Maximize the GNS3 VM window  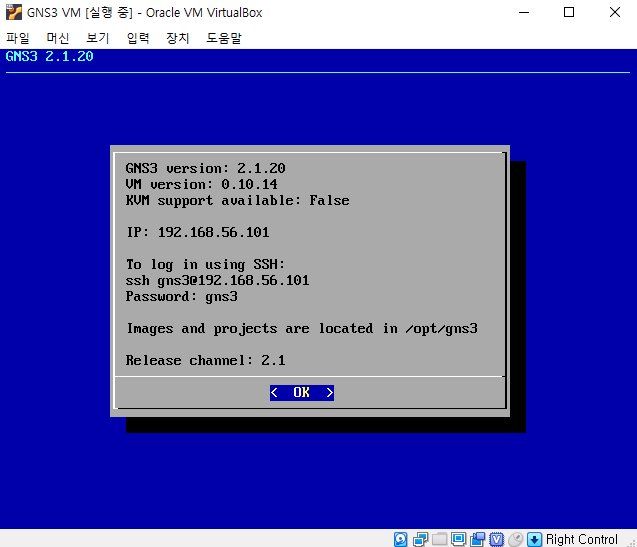click(569, 12)
